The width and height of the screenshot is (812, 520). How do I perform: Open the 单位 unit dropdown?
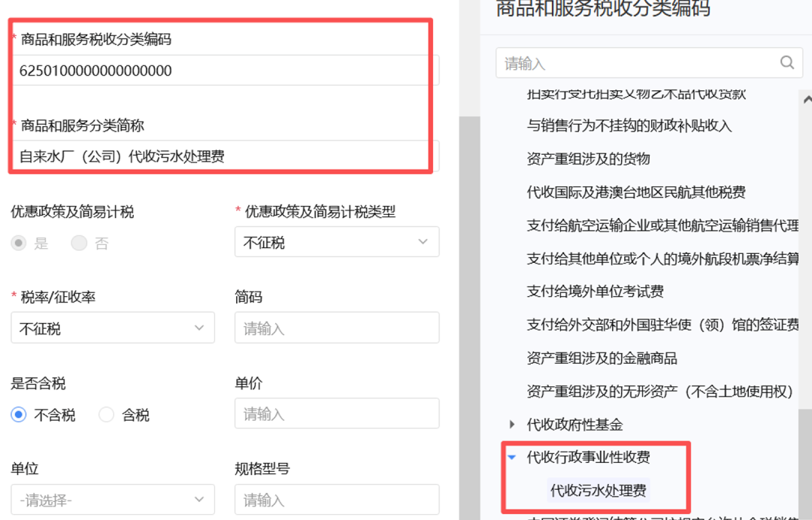(x=113, y=500)
